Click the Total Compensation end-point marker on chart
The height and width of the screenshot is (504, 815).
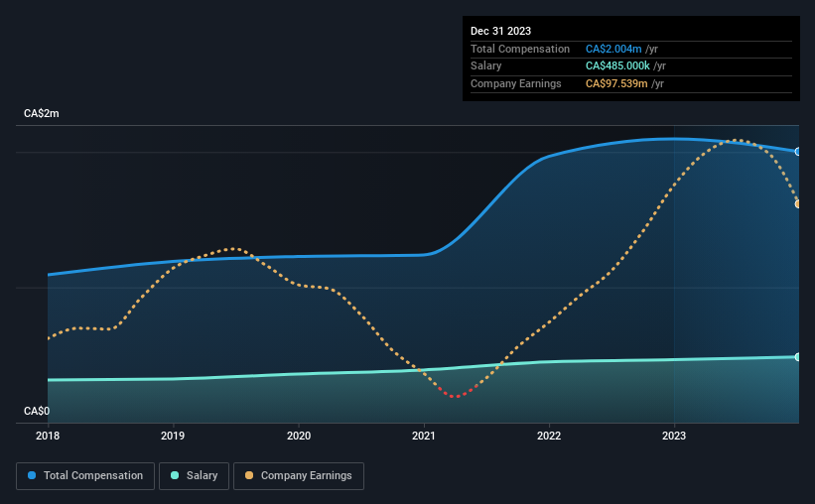pos(797,152)
